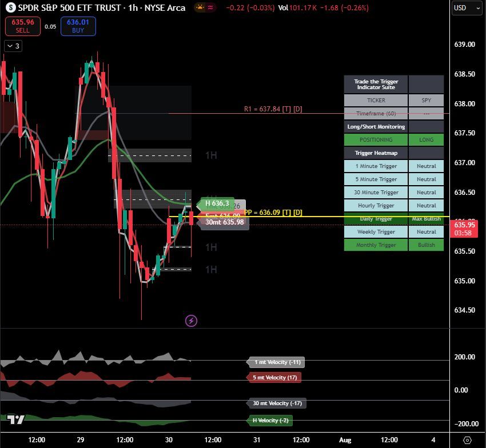Click the Hourly Trigger cell
Image resolution: width=486 pixels, height=448 pixels.
[376, 205]
